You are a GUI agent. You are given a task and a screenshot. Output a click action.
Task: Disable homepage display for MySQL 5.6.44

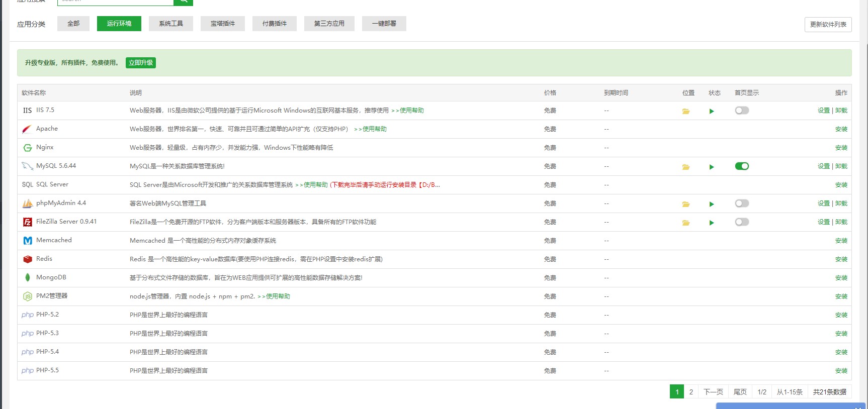pos(742,166)
